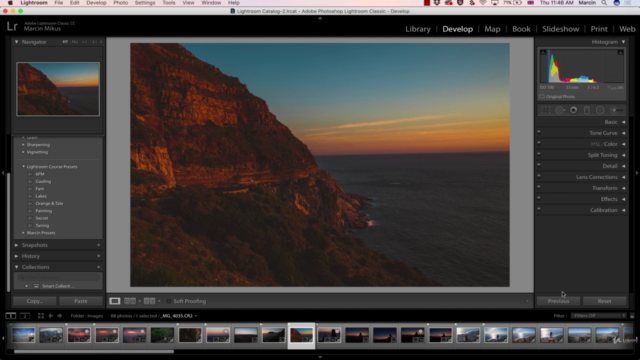Hide left panel using the edge arrow
The image size is (640, 360).
click(x=3, y=173)
